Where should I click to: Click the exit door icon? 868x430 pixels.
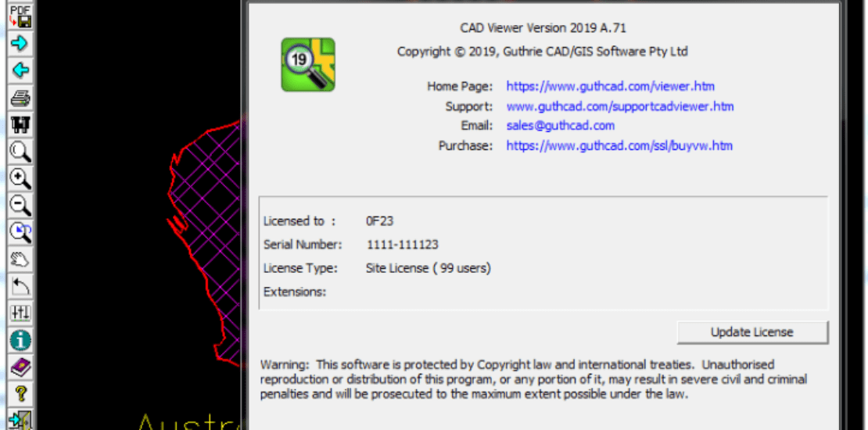click(20, 420)
